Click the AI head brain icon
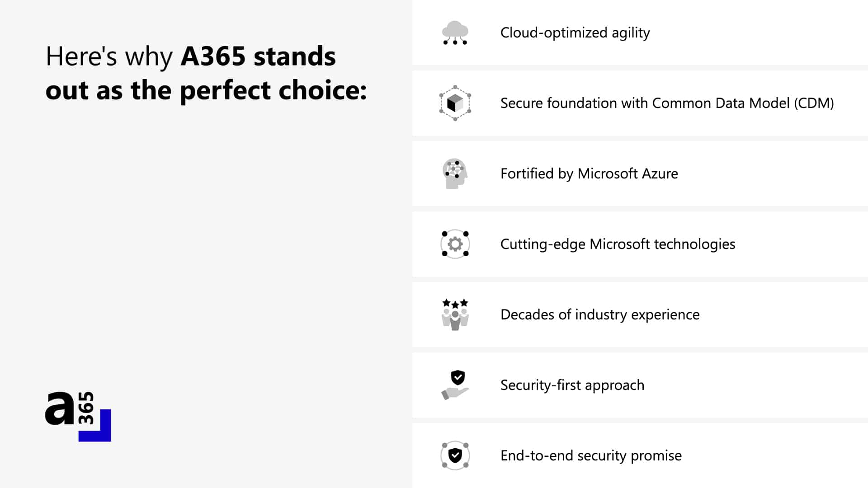The image size is (868, 488). [x=455, y=174]
